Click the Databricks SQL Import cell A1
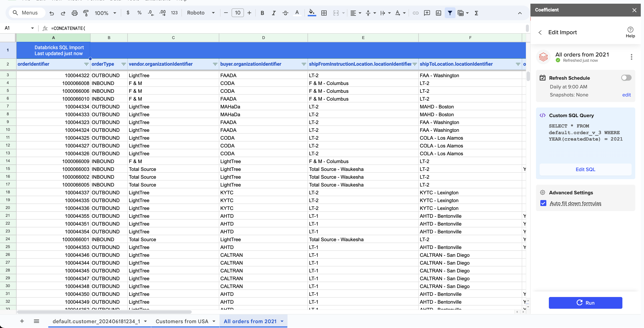644x328 pixels. click(53, 50)
